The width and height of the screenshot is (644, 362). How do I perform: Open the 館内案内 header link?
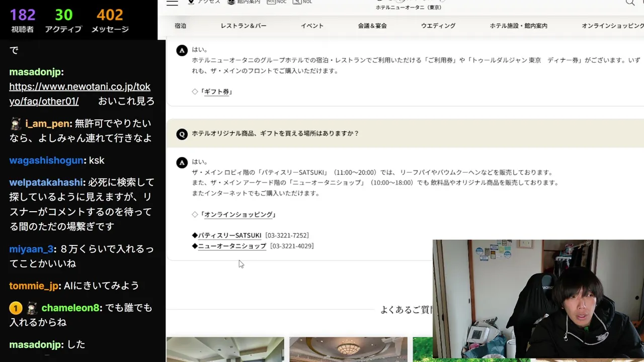tap(244, 2)
